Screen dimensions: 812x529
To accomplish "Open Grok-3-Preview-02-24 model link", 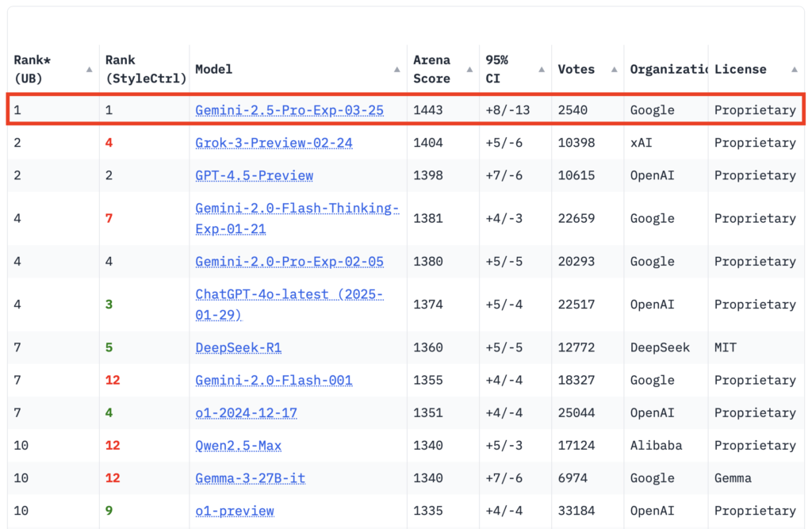I will tap(274, 143).
